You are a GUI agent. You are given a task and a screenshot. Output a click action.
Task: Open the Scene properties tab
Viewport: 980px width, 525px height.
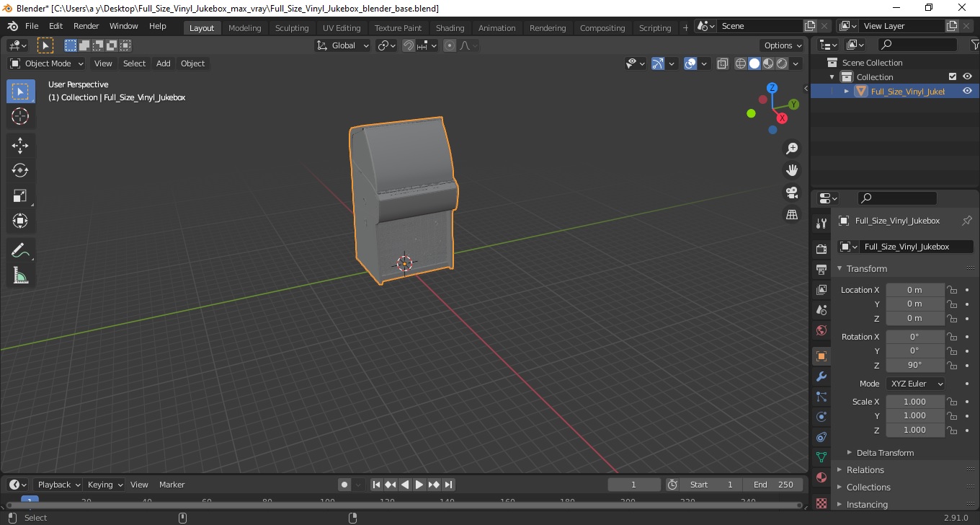click(x=821, y=310)
